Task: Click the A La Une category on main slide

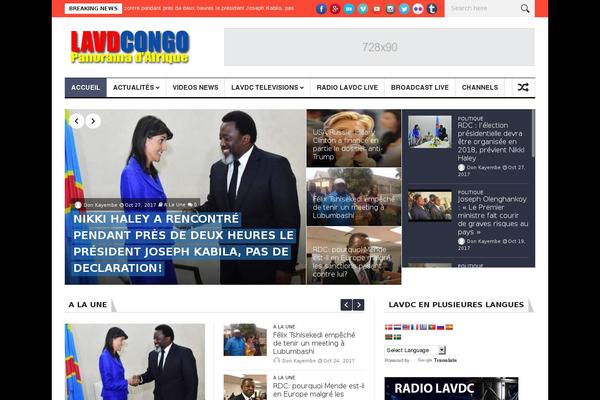Action: point(172,205)
